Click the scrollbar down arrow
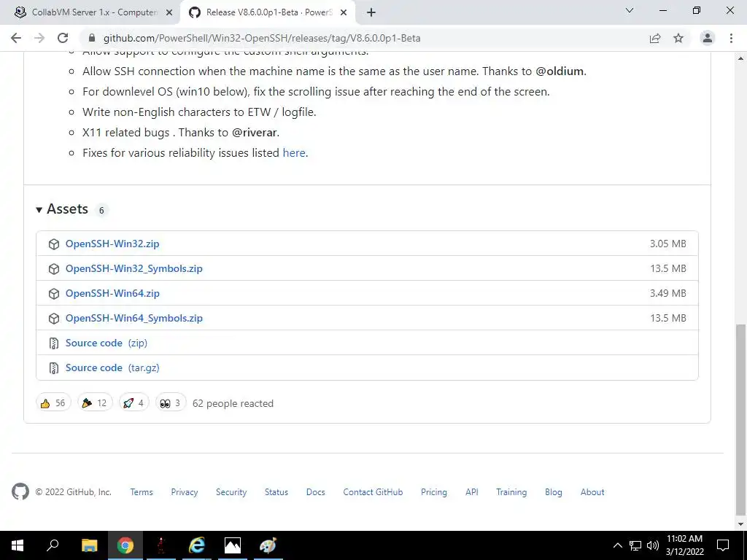747x560 pixels. pyautogui.click(x=741, y=524)
